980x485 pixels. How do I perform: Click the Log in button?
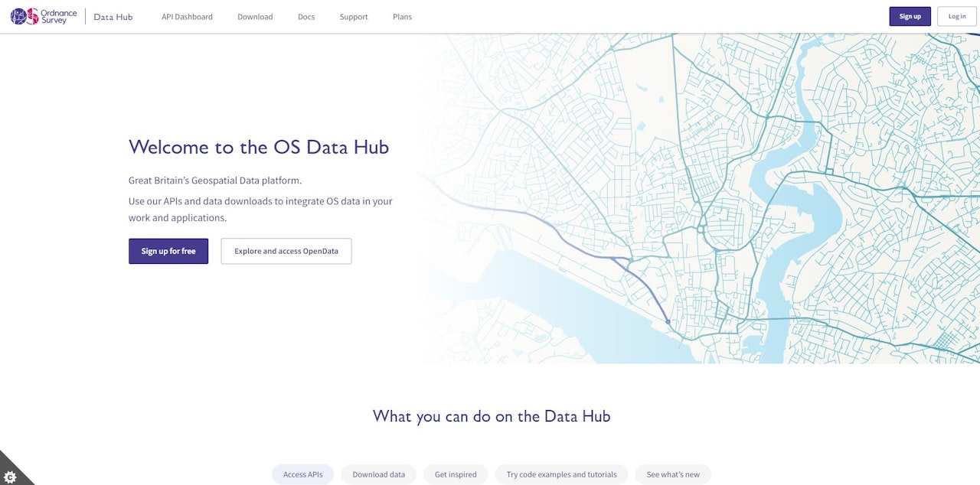coord(957,16)
